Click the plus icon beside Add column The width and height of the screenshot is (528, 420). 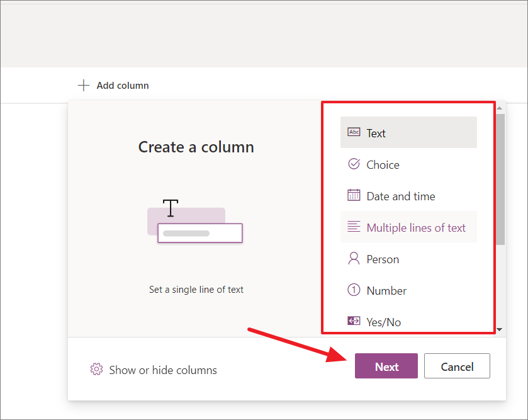tap(83, 85)
